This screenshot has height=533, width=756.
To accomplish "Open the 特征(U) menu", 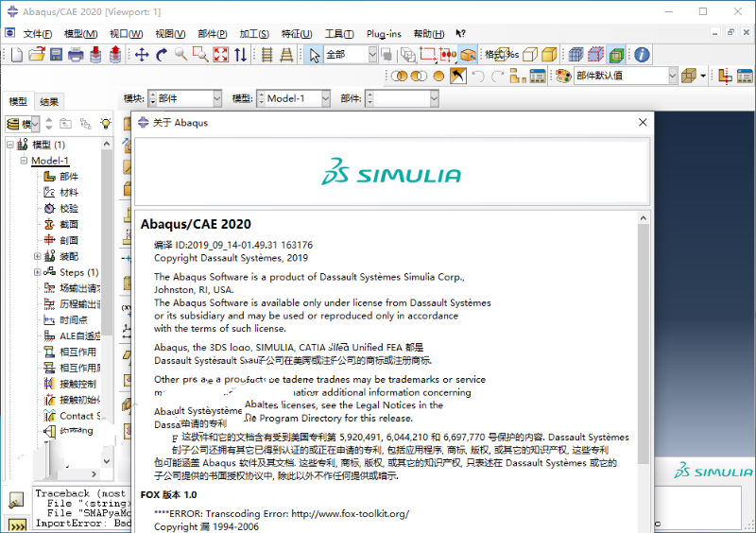I will point(297,33).
